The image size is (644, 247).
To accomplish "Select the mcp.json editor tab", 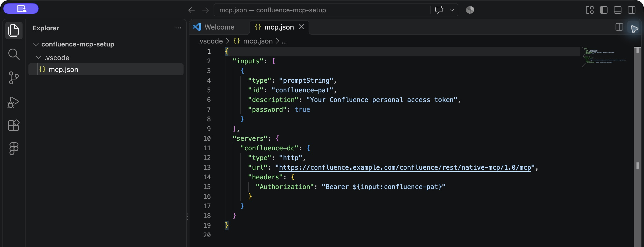I will (x=279, y=27).
